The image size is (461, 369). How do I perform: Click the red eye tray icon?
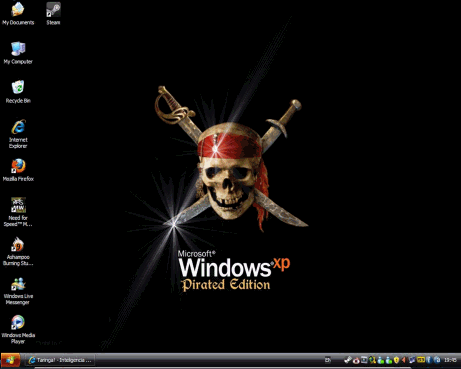(356, 361)
